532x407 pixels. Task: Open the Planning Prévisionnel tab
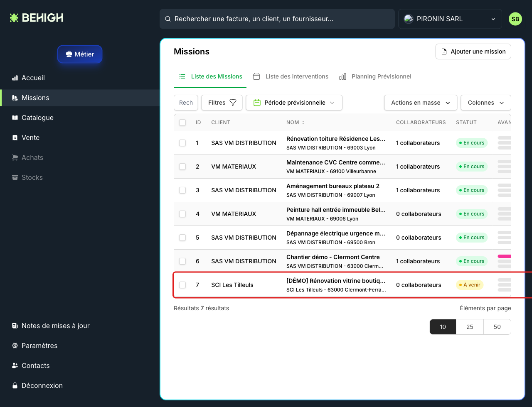click(375, 76)
